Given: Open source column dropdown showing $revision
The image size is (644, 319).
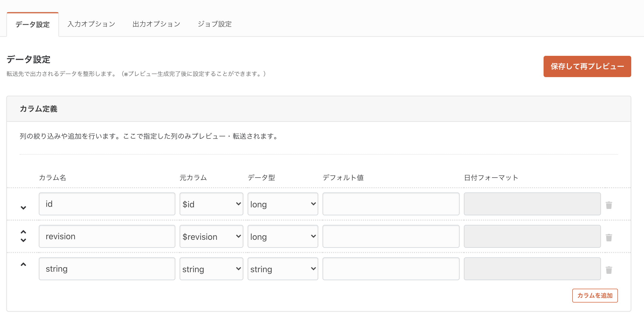Looking at the screenshot, I should [x=211, y=236].
